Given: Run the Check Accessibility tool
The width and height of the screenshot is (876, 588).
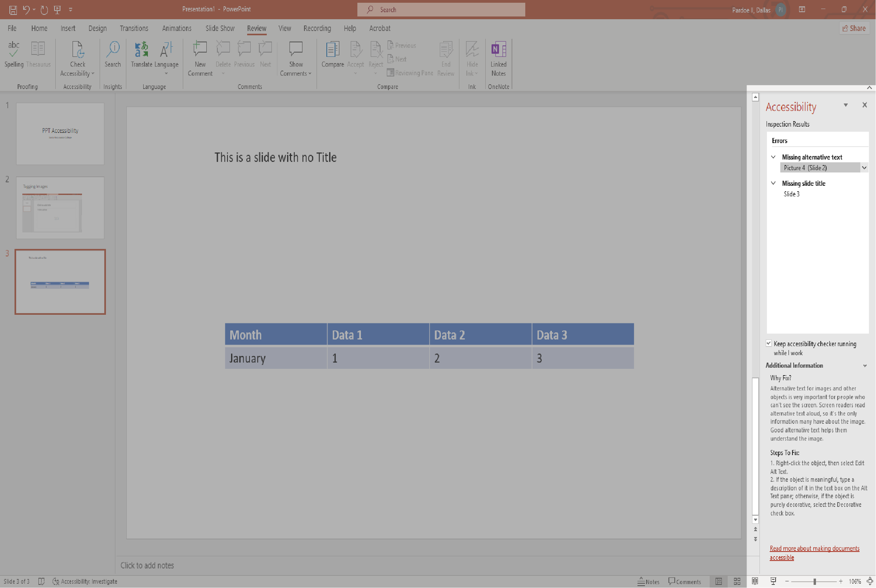Looking at the screenshot, I should click(x=78, y=58).
